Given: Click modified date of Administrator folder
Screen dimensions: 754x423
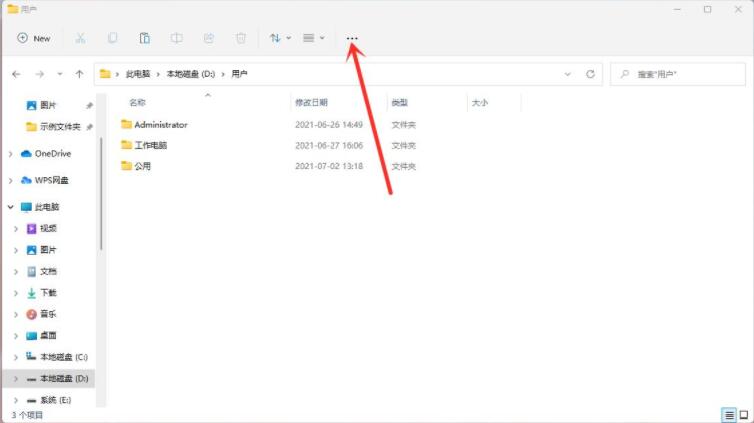Looking at the screenshot, I should tap(329, 124).
